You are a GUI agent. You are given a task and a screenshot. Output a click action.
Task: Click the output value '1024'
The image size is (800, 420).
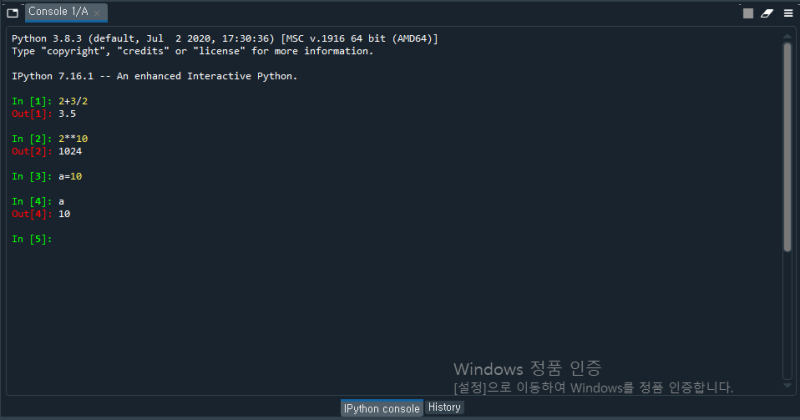pyautogui.click(x=70, y=152)
